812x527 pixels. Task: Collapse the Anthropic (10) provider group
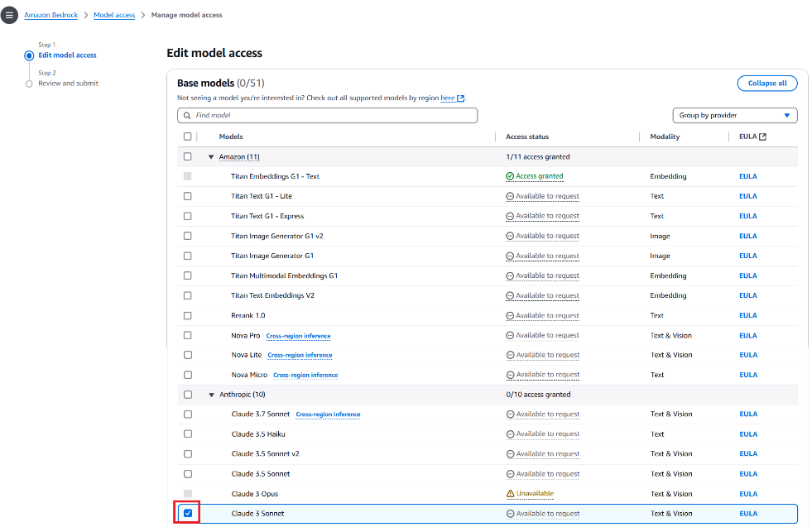(x=211, y=395)
